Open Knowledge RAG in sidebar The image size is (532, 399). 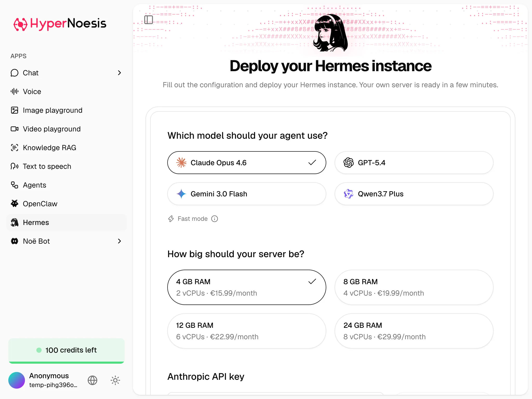pos(66,148)
